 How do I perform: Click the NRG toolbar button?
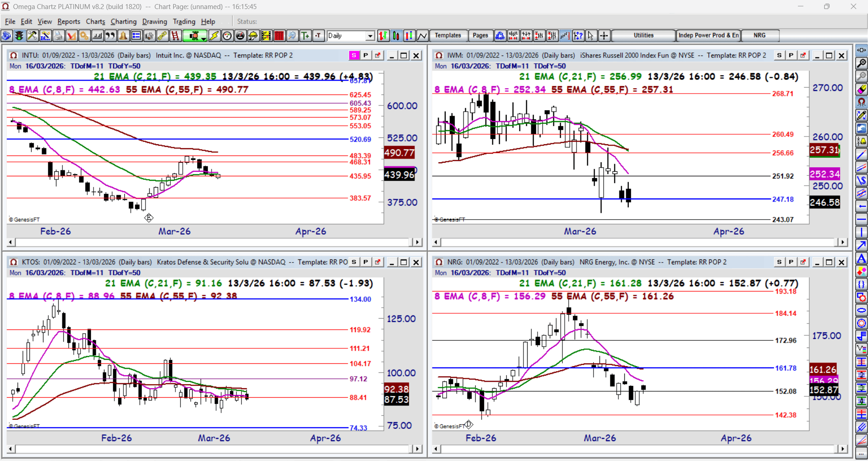(x=759, y=36)
